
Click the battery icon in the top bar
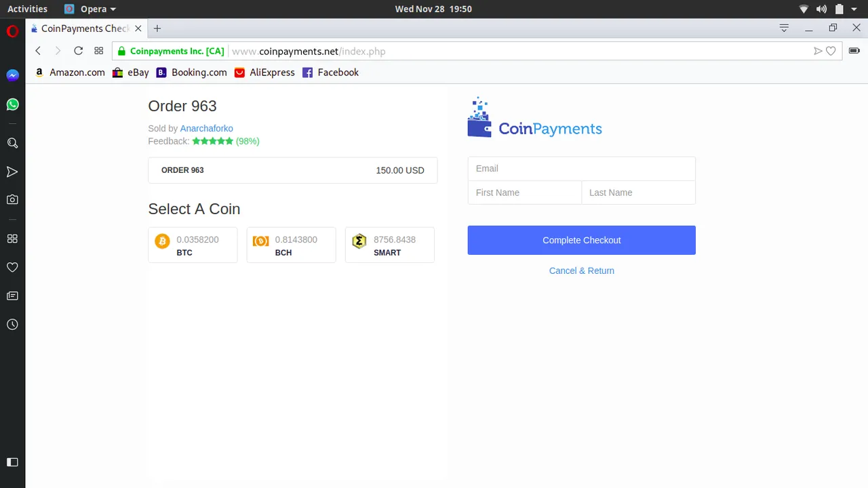click(840, 9)
